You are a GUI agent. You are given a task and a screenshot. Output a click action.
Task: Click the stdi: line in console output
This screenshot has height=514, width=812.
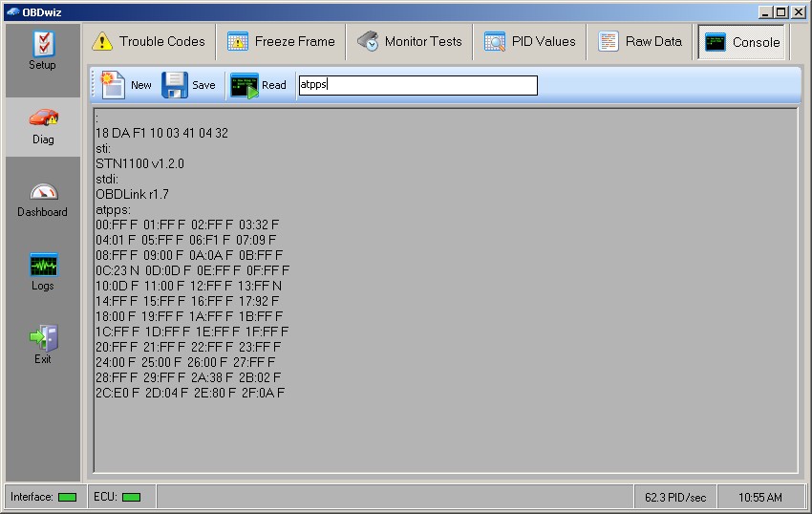tap(107, 180)
